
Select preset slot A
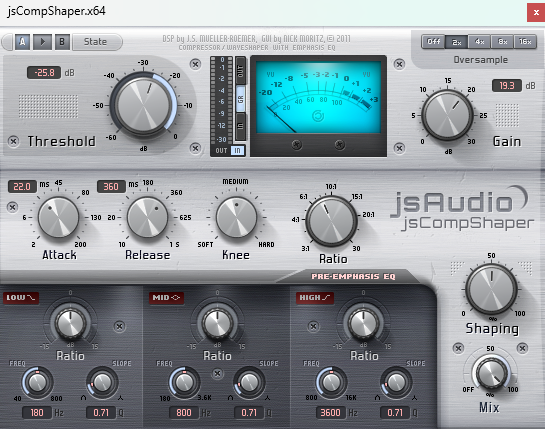click(22, 42)
